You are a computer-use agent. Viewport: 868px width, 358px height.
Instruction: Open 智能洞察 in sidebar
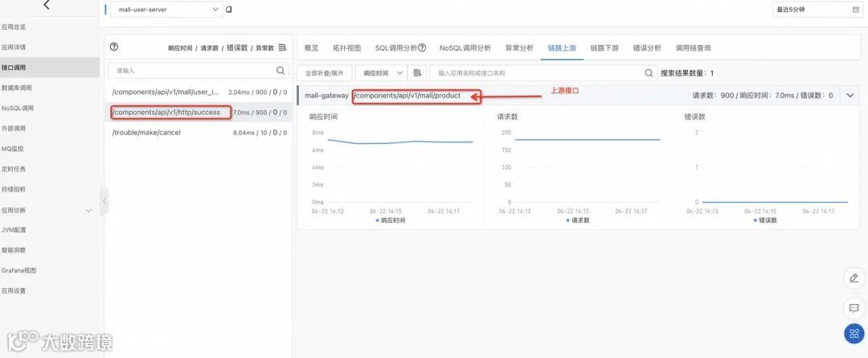click(x=14, y=250)
